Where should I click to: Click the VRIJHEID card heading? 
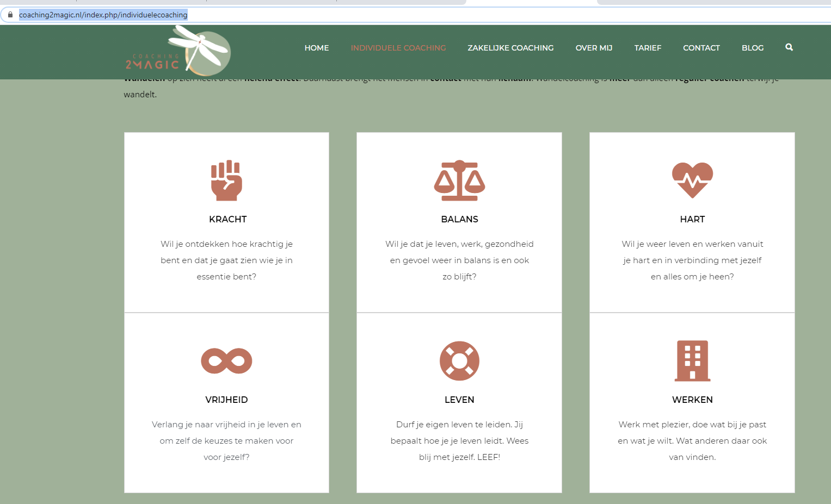226,400
